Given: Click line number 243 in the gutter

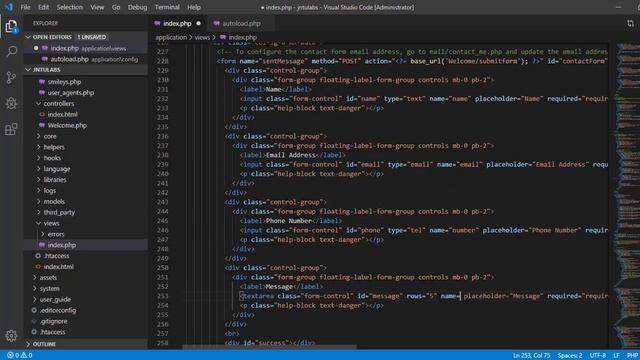Looking at the screenshot, I should 162,202.
